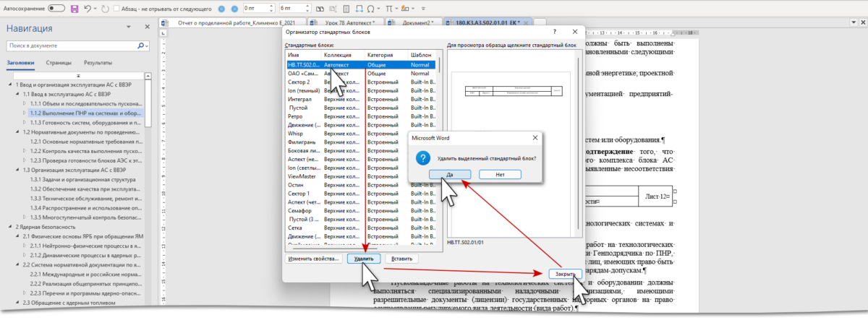Click the Redo icon in toolbar
The image size is (868, 320).
106,9
